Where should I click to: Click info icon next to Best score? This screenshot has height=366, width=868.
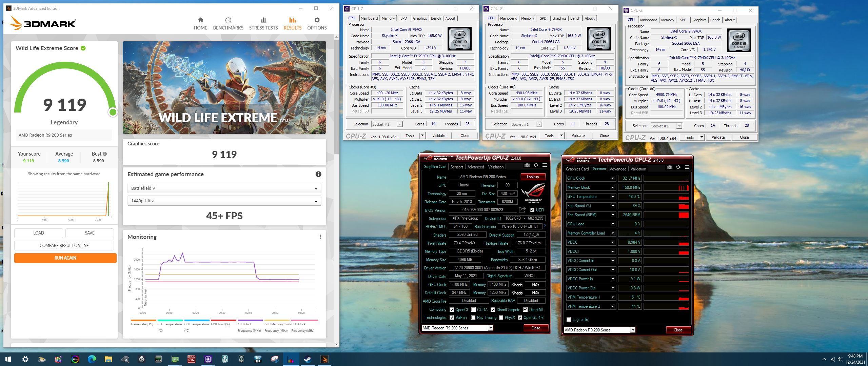point(105,154)
